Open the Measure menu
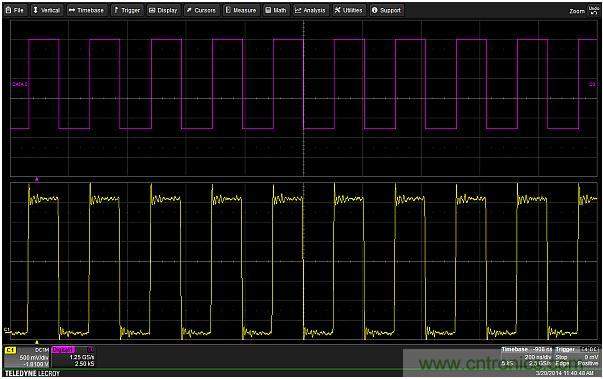 coord(241,10)
